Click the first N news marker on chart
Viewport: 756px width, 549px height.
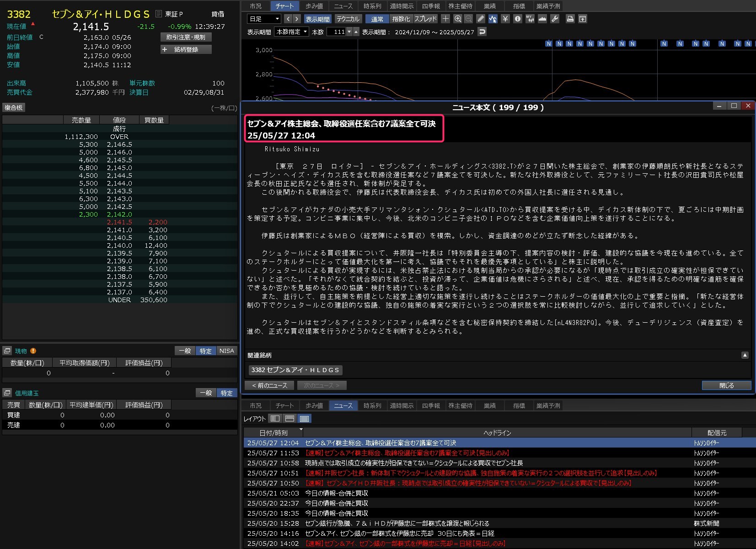tap(549, 44)
